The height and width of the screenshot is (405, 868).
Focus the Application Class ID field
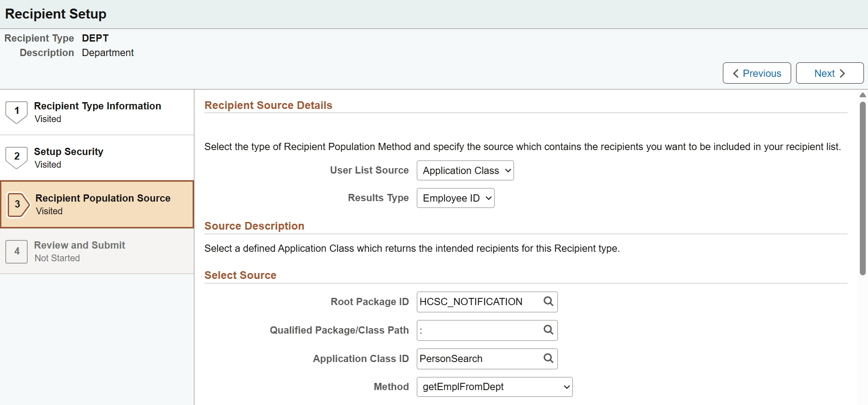[478, 359]
